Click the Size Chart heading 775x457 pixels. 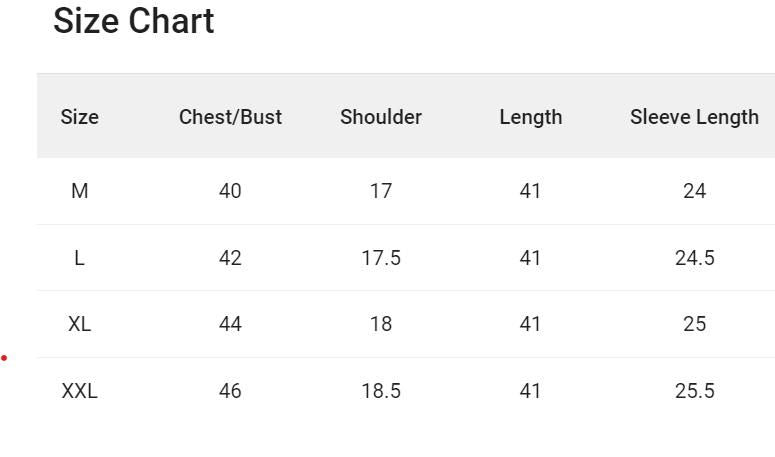(133, 21)
